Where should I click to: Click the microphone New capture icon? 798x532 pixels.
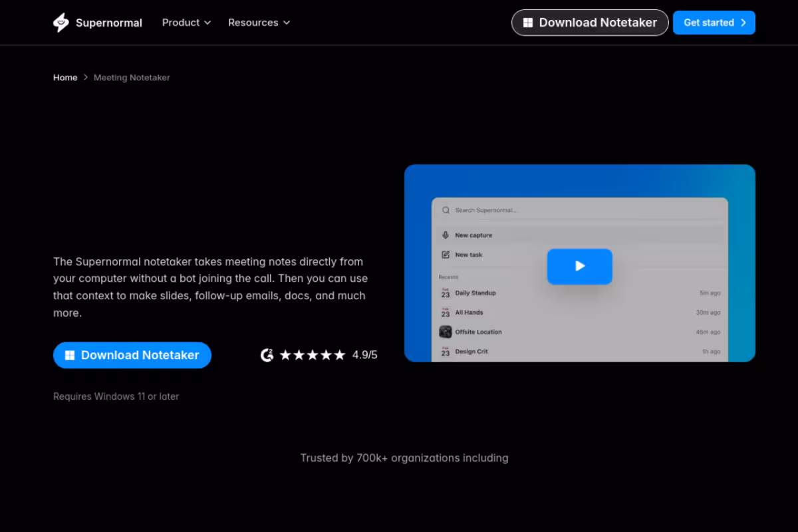point(446,235)
